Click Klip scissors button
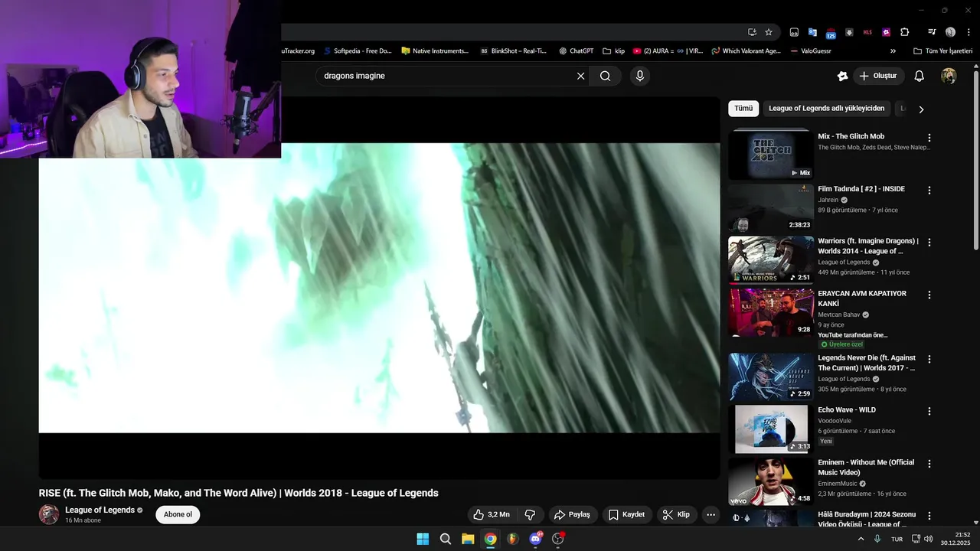The image size is (980, 551). click(676, 514)
